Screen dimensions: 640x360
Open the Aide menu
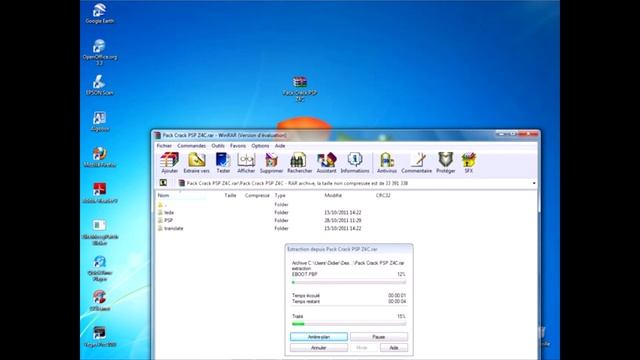280,146
